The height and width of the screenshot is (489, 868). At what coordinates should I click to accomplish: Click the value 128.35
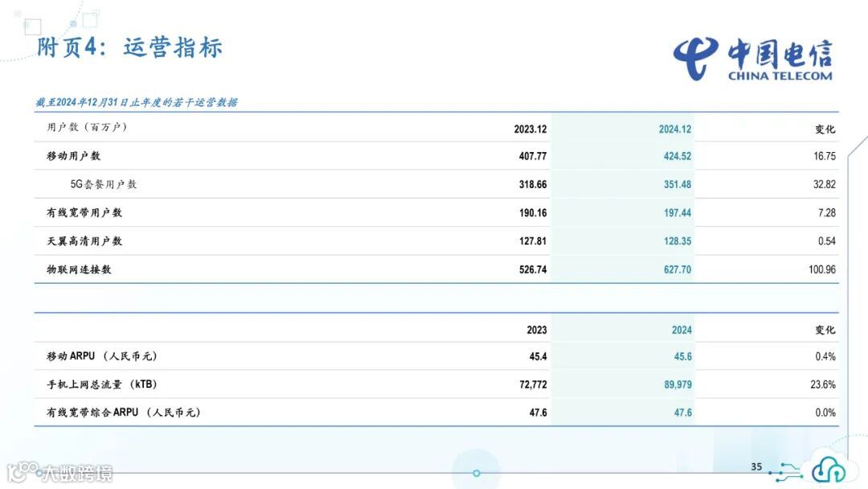678,241
